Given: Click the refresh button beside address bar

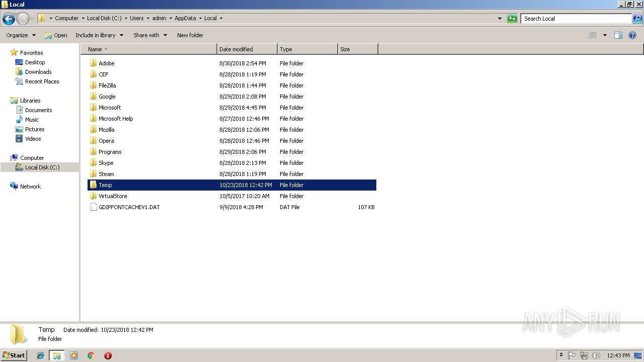Looking at the screenshot, I should pos(512,19).
